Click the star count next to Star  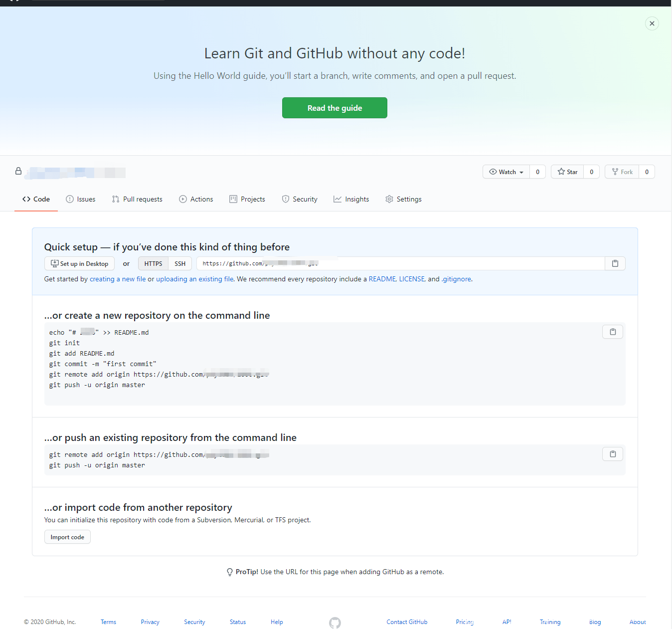pos(592,172)
